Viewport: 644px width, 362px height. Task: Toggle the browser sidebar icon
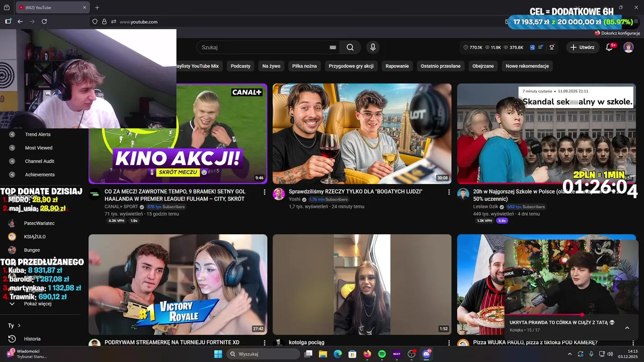tap(8, 22)
